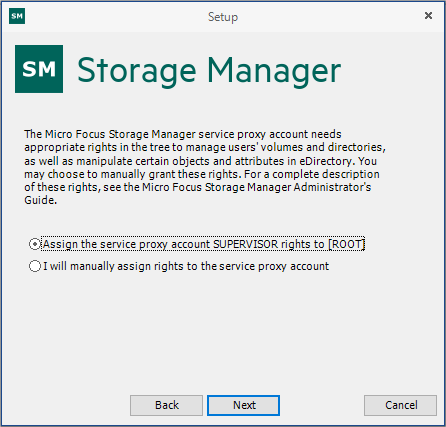446x427 pixels.
Task: Click the 'Storage Manager' heading text
Action: [209, 71]
